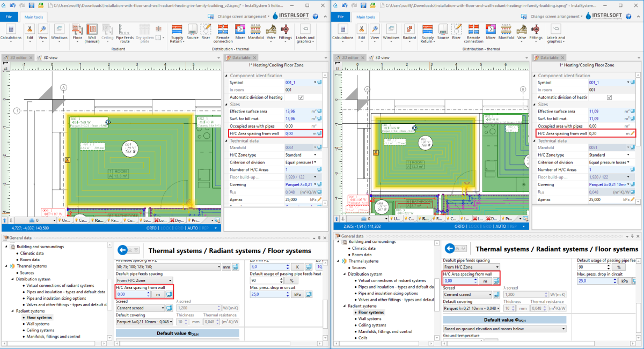
Task: Select Coils in the General data tree
Action: [364, 338]
